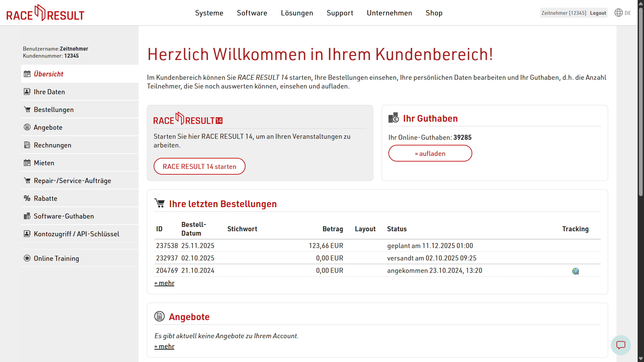
Task: Click the RACE RESULT logo in header
Action: (x=45, y=13)
